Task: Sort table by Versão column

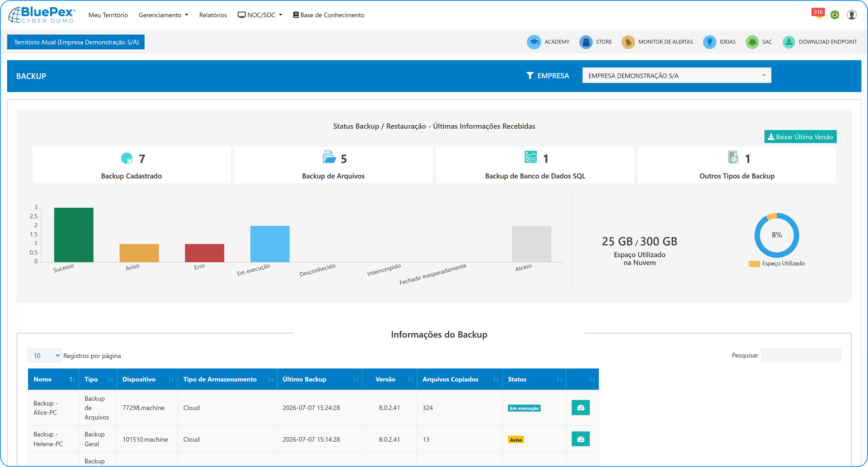Action: pyautogui.click(x=390, y=379)
